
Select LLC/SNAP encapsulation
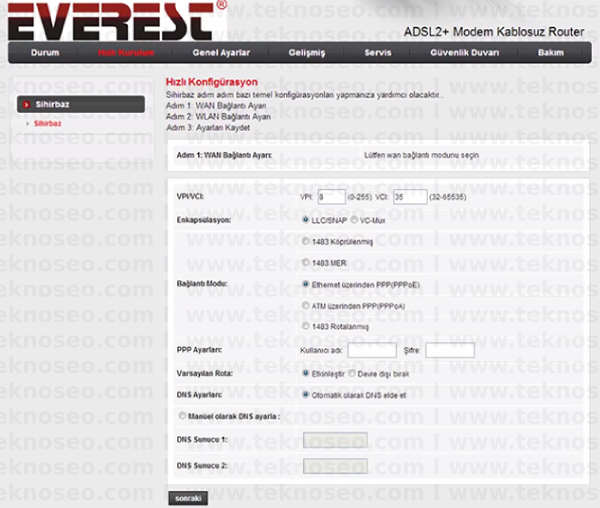pos(305,220)
